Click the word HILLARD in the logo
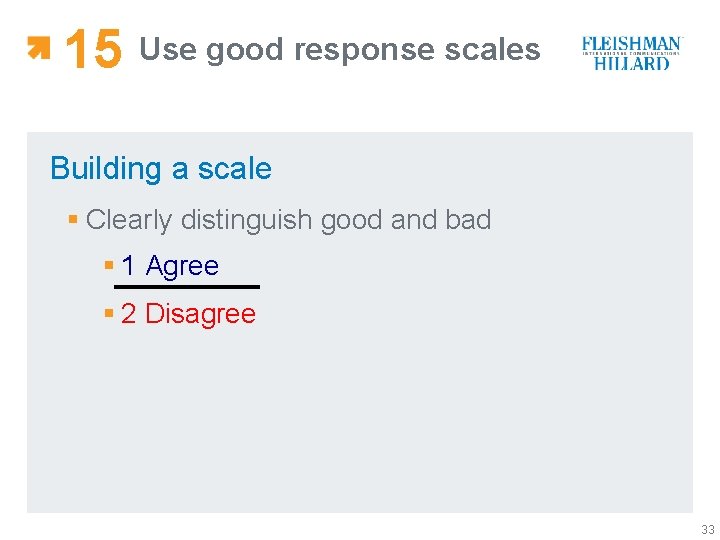720x540 pixels. [x=632, y=63]
